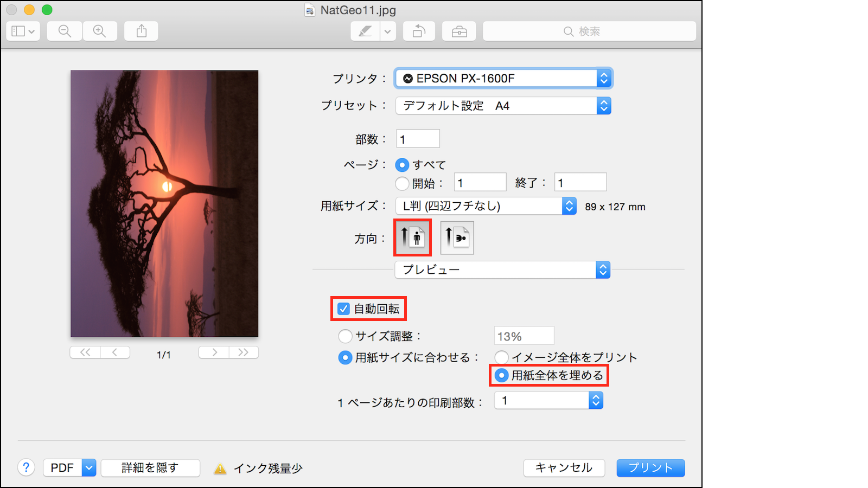This screenshot has width=868, height=488.
Task: Click the 詳細を隠す button
Action: (150, 467)
